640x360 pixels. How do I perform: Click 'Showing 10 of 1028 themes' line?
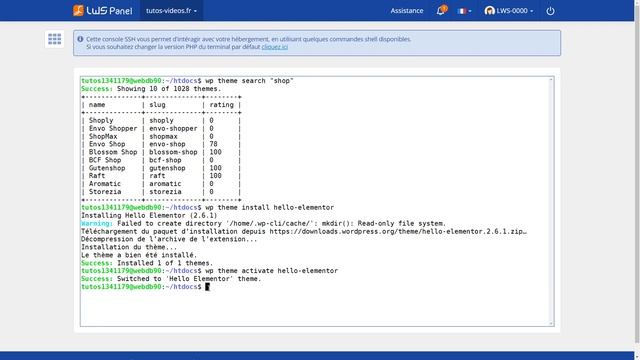point(169,89)
